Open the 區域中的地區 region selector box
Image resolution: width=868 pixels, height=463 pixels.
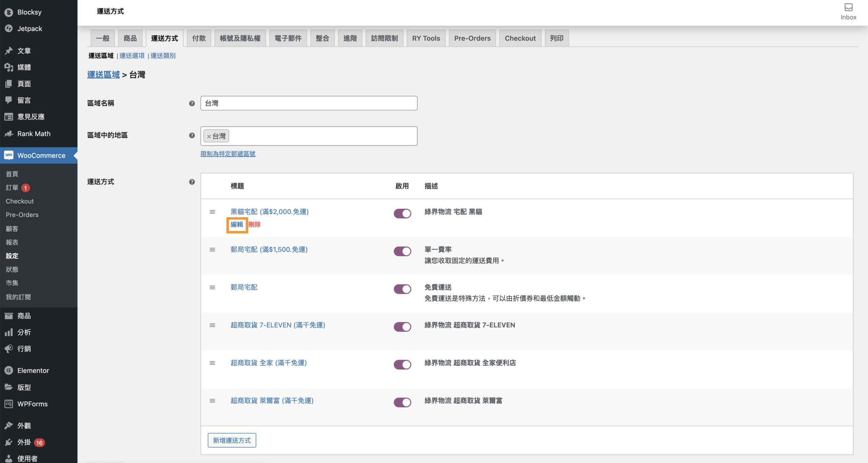click(x=322, y=136)
